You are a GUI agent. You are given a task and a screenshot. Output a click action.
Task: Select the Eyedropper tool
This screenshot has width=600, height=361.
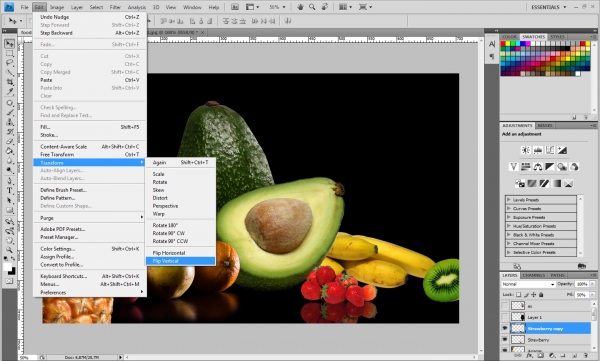10,92
